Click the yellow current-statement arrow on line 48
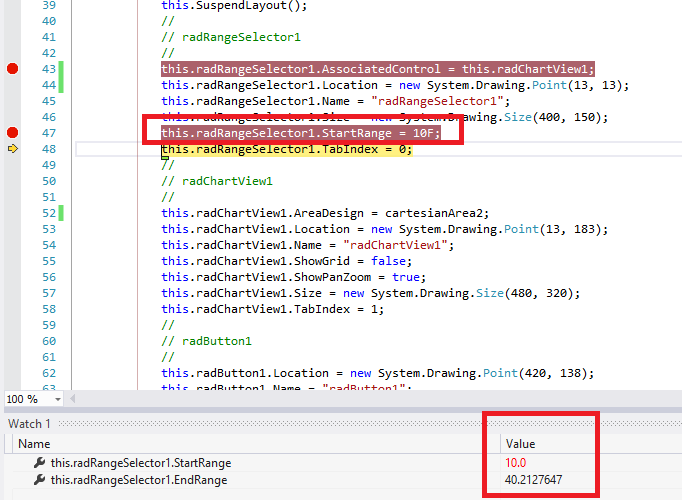 tap(13, 149)
